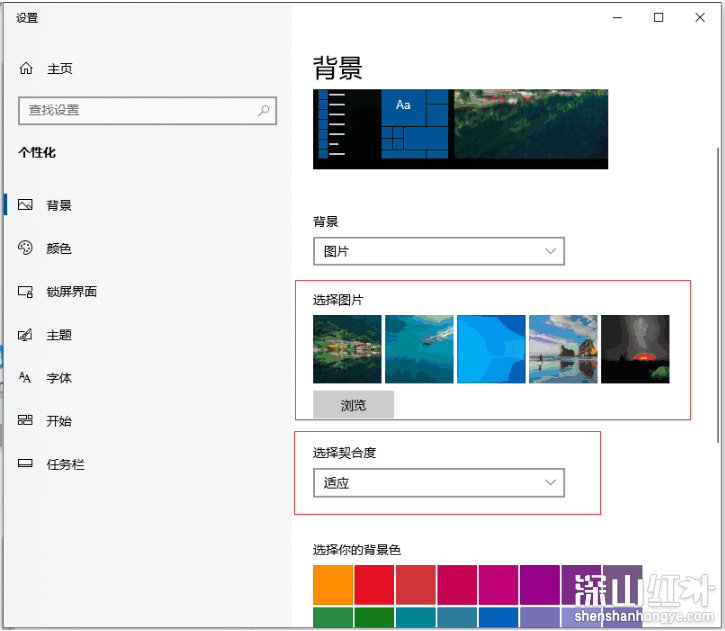Click the 任务栏 taskbar icon
The image size is (725, 631).
(x=25, y=463)
